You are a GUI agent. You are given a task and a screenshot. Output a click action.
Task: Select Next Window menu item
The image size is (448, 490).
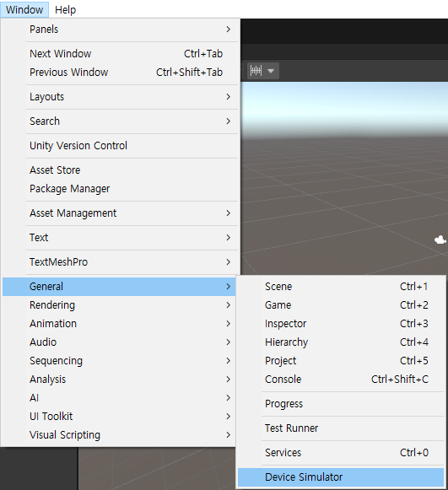tap(119, 54)
